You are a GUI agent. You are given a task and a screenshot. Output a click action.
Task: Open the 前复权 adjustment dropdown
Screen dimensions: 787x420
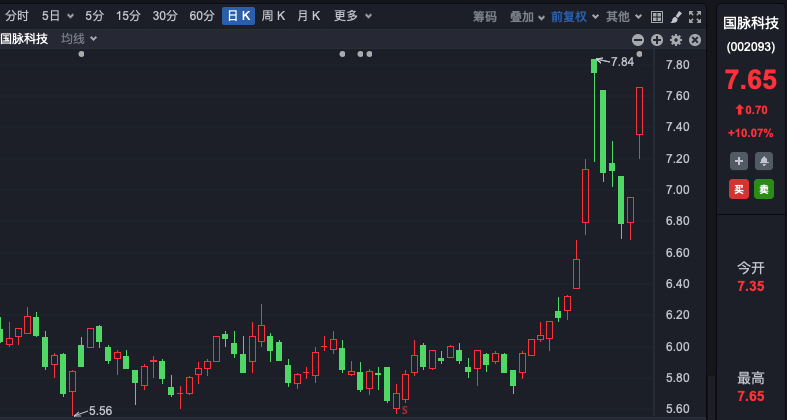575,17
